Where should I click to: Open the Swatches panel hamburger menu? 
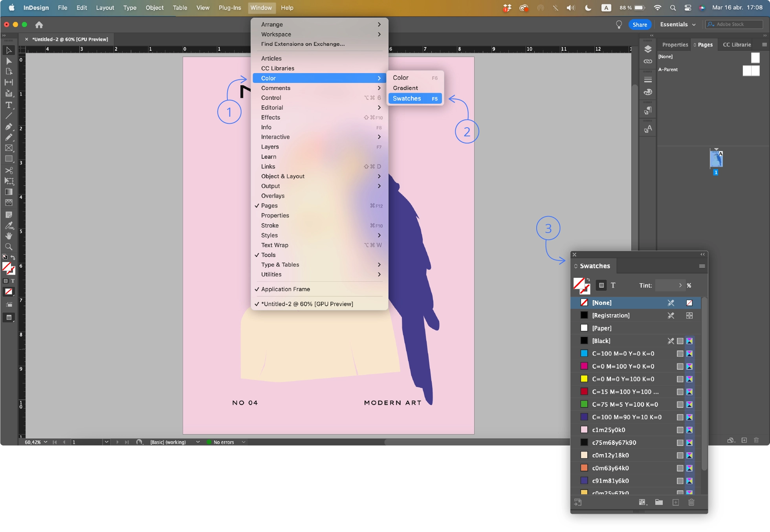tap(702, 266)
